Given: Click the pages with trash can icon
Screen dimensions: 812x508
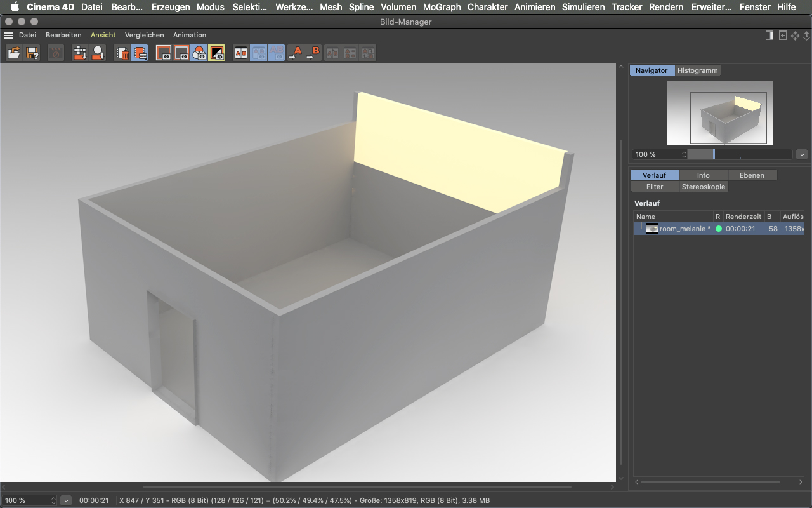Looking at the screenshot, I should (x=122, y=53).
